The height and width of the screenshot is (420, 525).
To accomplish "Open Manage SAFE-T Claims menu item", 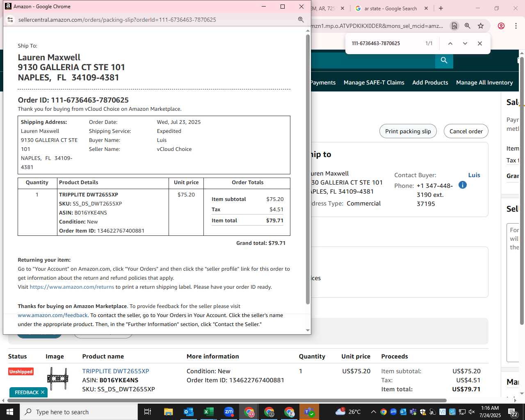I will (x=374, y=82).
